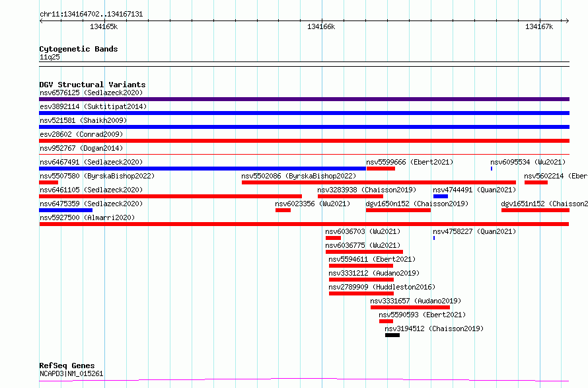
Task: Click the red bar under nsv6036703
Action: 333,238
